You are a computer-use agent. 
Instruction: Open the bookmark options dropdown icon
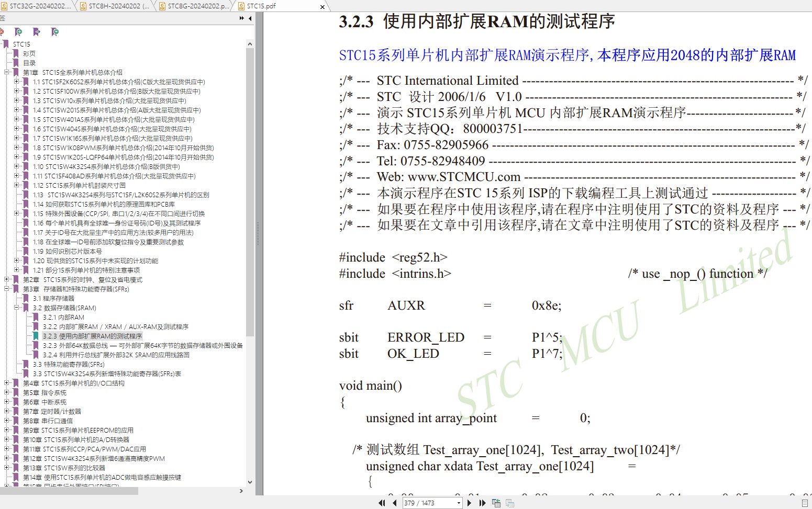[55, 32]
